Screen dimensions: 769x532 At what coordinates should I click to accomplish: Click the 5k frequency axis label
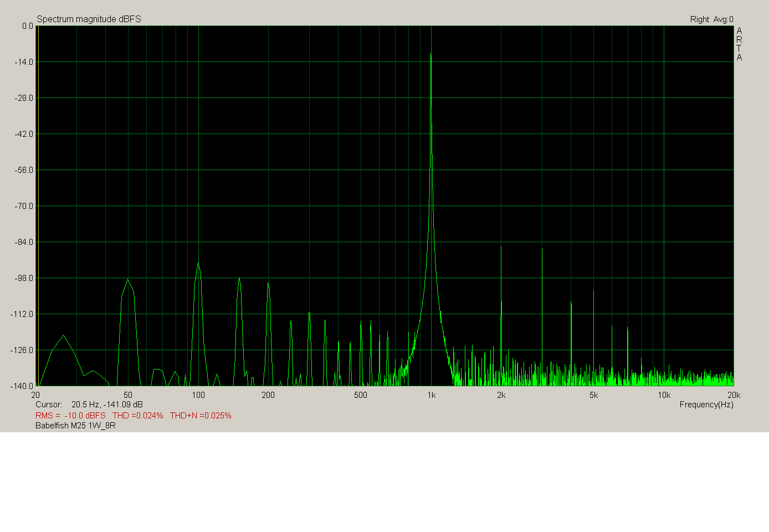point(593,395)
